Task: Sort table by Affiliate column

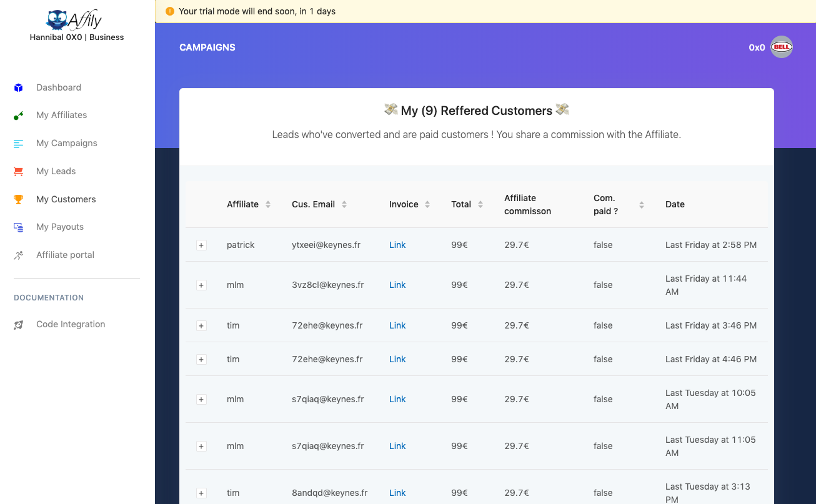Action: coord(268,204)
